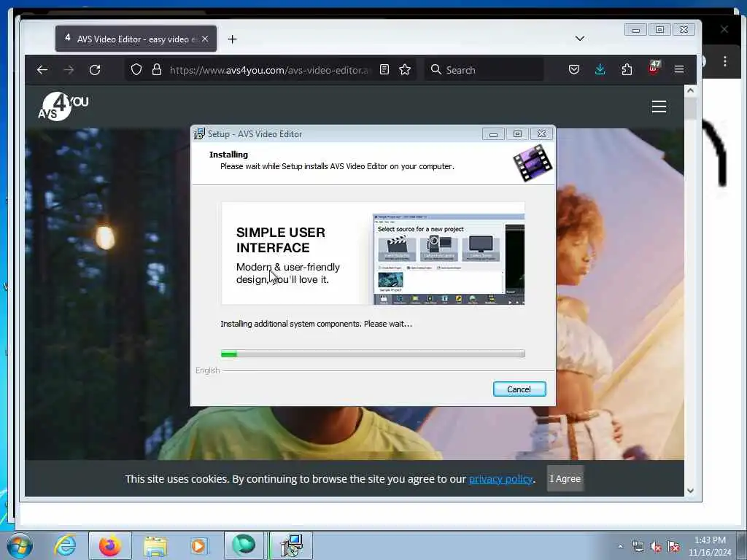Toggle reader view icon in address bar
The width and height of the screenshot is (747, 560).
[384, 69]
